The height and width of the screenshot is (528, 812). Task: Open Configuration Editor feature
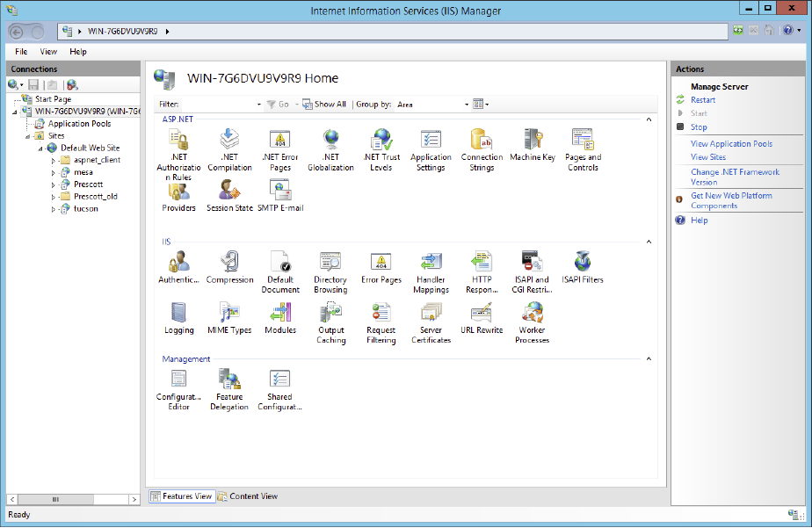click(x=178, y=390)
